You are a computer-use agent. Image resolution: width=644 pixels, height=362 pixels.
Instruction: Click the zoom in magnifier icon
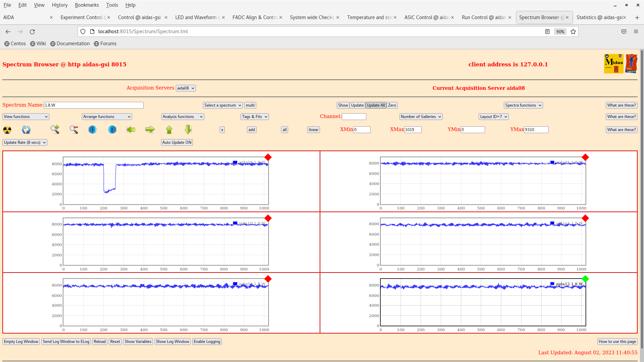55,129
